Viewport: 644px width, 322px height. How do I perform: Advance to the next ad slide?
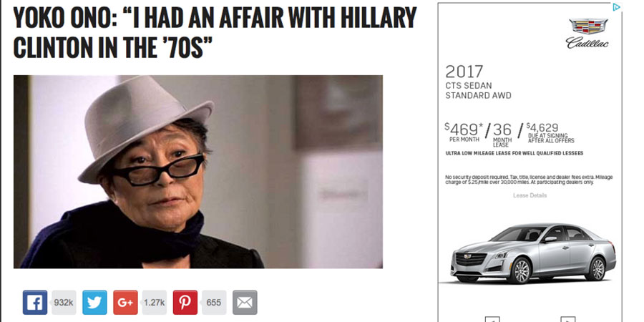point(567,319)
